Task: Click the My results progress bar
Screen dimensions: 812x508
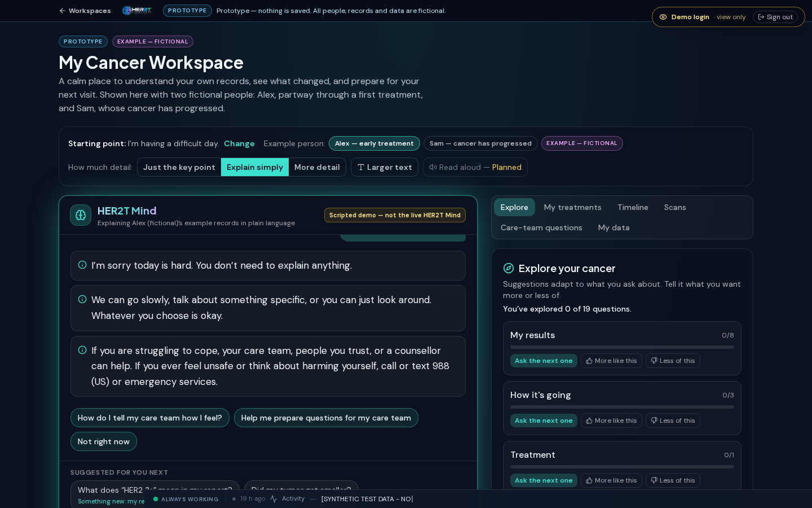Action: [x=622, y=347]
